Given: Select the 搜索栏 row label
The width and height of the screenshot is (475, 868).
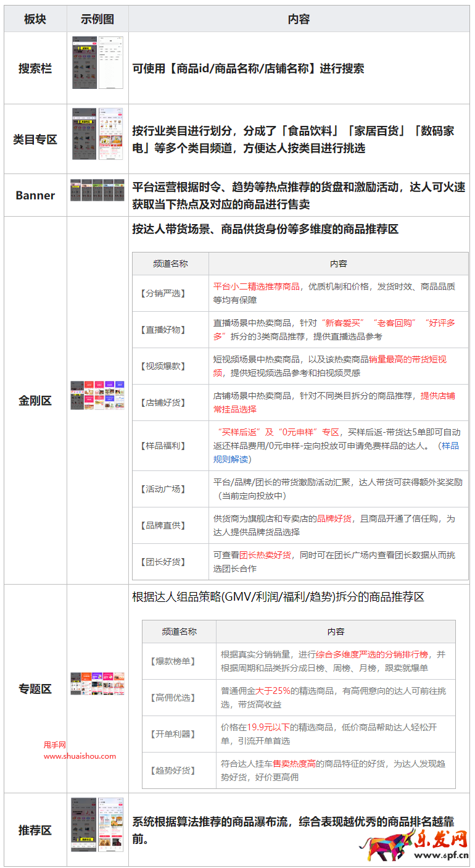Looking at the screenshot, I should [35, 69].
